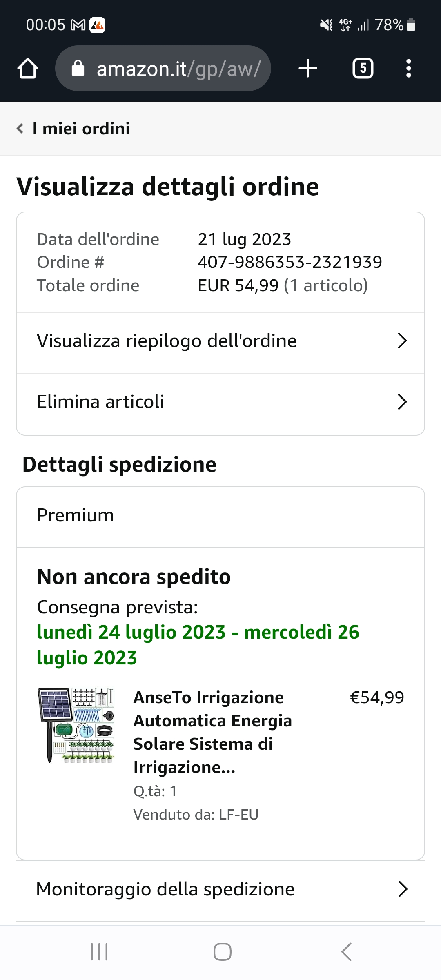
Task: Tap the Android home navigation button
Action: click(223, 952)
